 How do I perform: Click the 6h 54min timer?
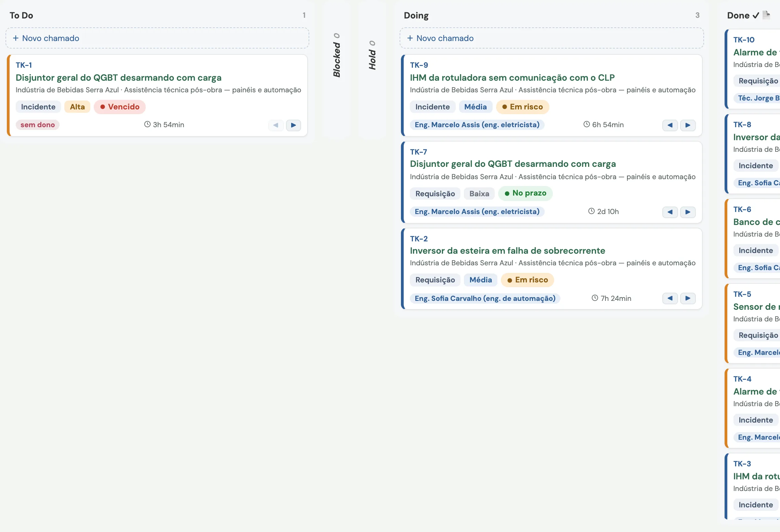(603, 124)
